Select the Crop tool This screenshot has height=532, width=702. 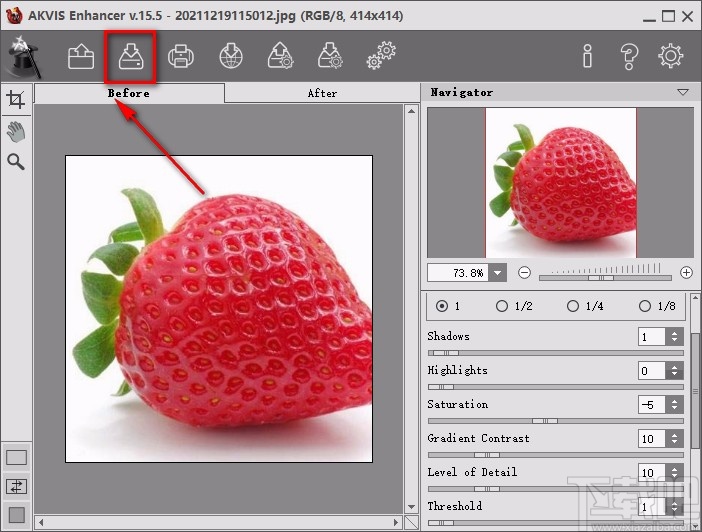tap(15, 99)
